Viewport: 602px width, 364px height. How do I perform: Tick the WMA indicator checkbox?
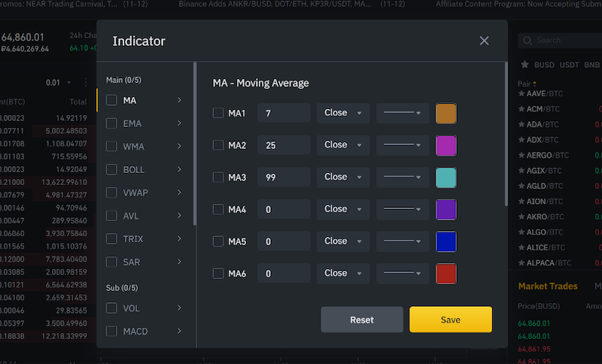pos(111,146)
